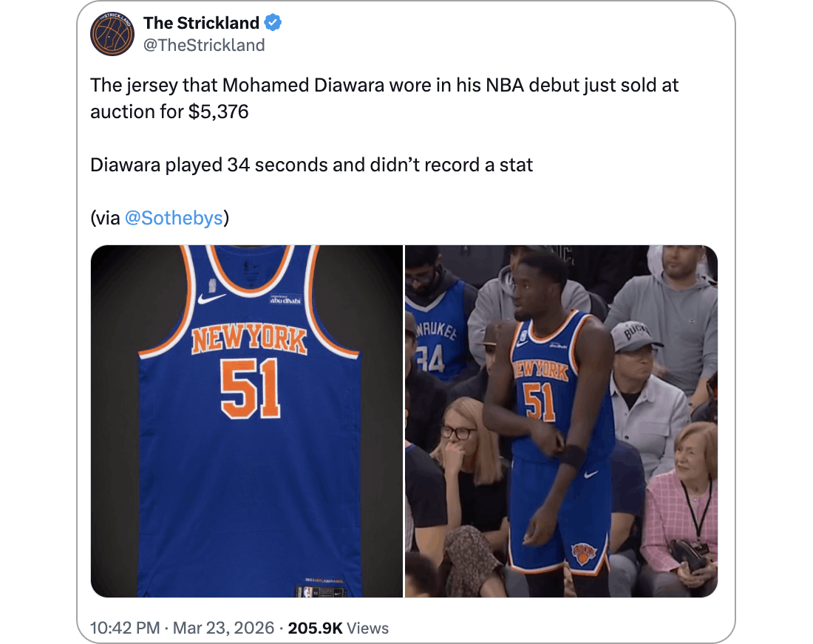
Task: View the 205.9K Views count
Action: [x=338, y=628]
